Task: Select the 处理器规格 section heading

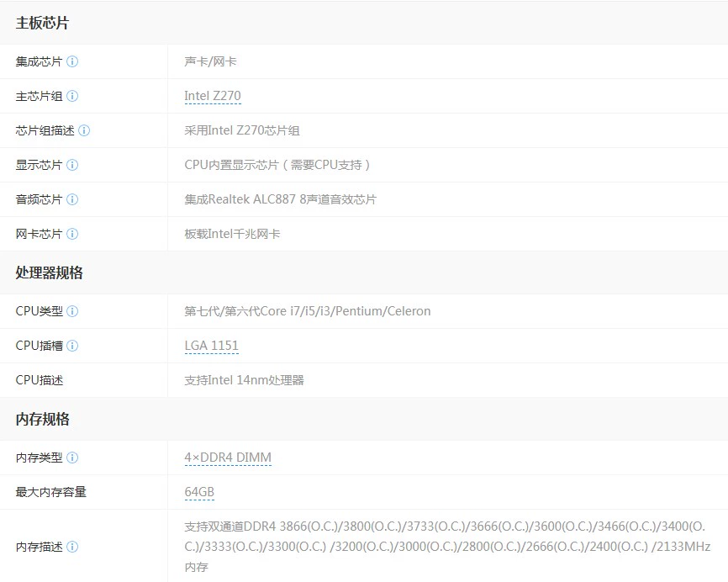Action: [49, 272]
